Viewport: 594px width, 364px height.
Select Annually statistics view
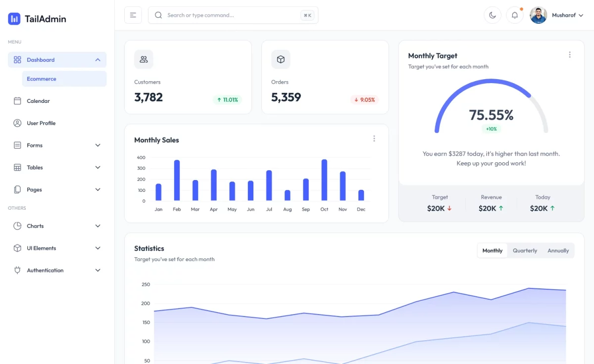click(558, 251)
